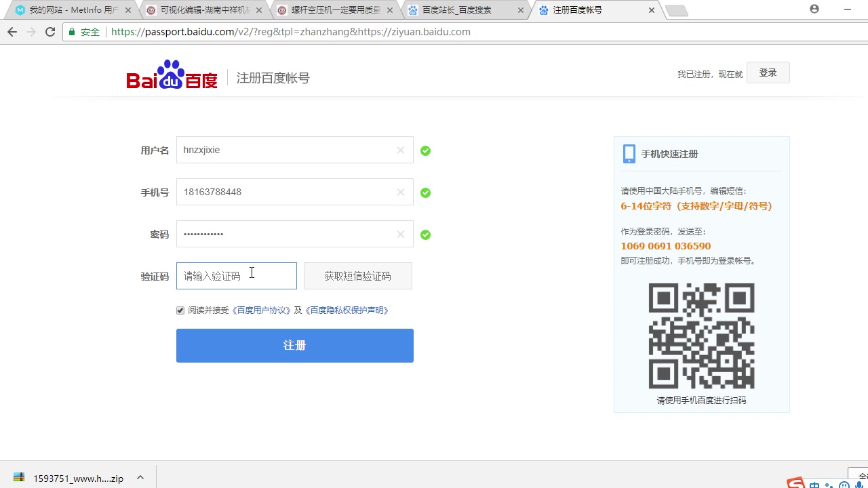Toggle the agreement checkbox 阅读并接受
The image size is (868, 488).
[180, 310]
